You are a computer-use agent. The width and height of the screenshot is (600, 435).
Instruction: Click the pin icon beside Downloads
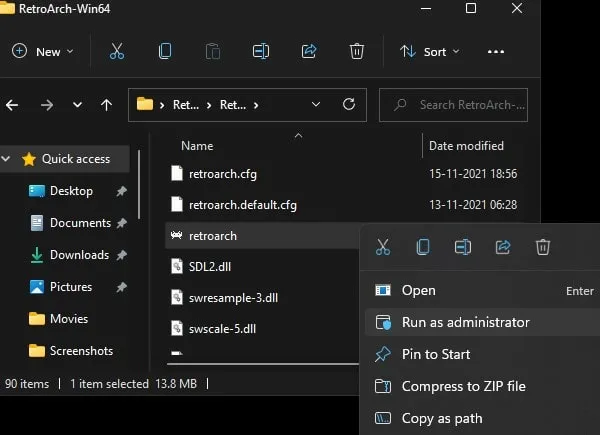tap(121, 255)
